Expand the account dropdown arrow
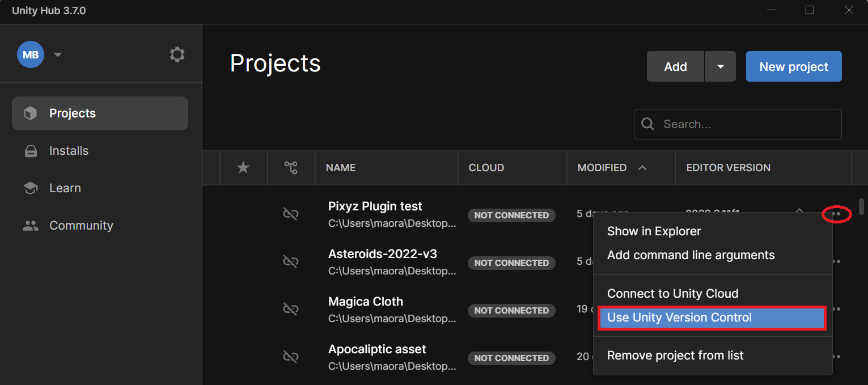 coord(57,55)
